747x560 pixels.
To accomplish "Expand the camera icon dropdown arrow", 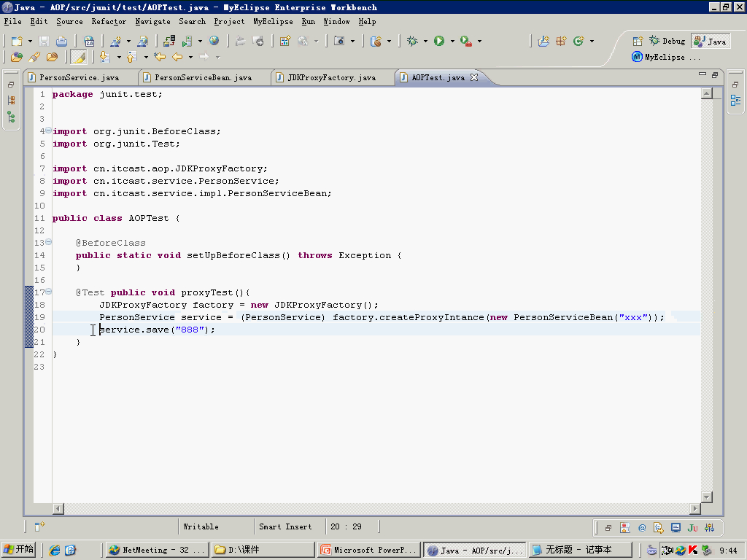I will 352,42.
